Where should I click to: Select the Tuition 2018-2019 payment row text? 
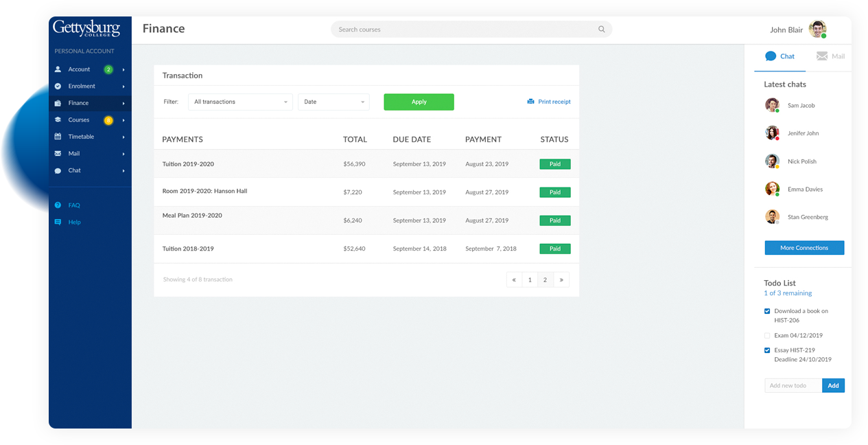coord(188,249)
